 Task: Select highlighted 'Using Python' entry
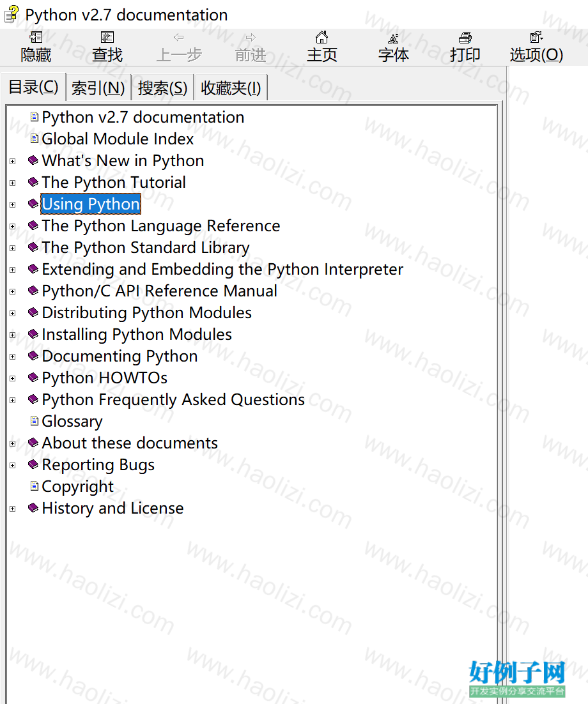click(91, 204)
